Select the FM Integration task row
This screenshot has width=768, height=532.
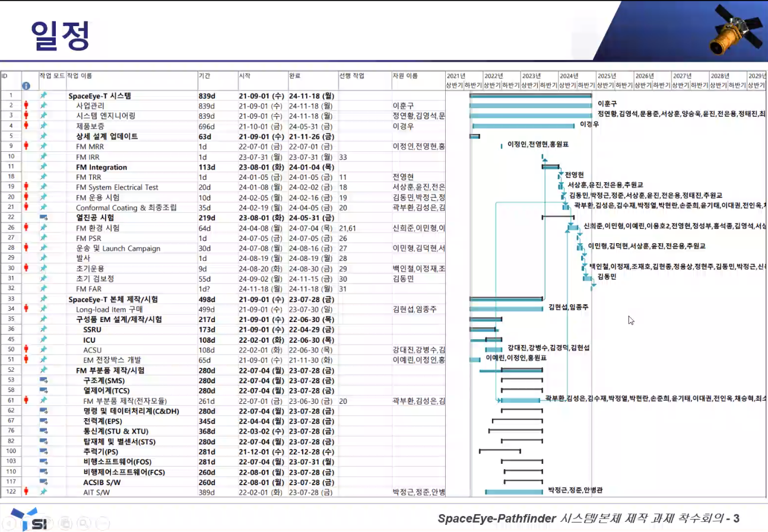coord(101,167)
